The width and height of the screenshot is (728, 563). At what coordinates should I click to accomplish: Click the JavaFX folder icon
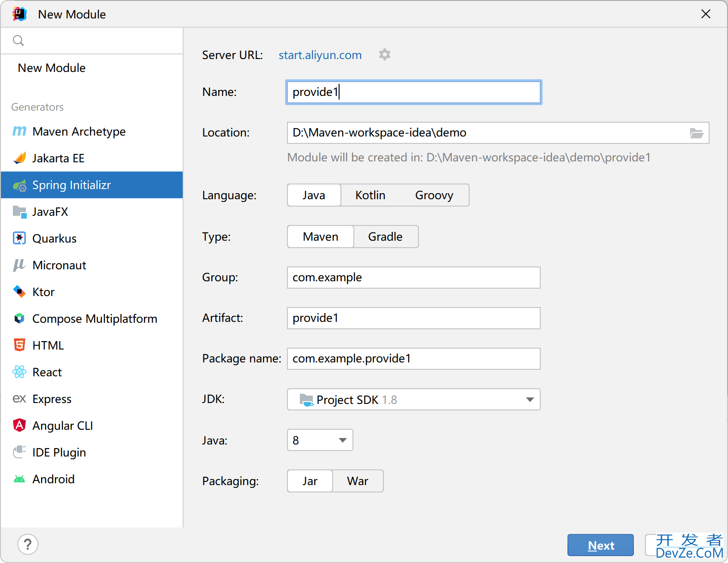pos(19,212)
